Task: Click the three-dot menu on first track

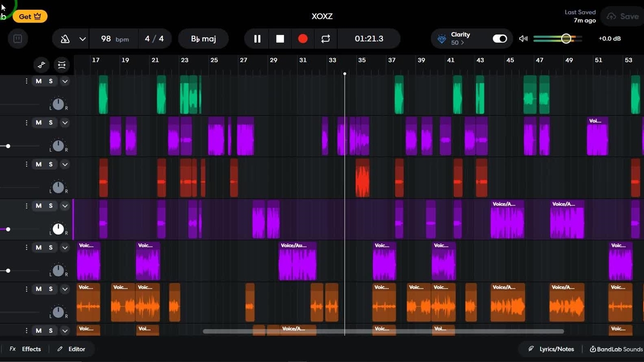Action: point(26,81)
